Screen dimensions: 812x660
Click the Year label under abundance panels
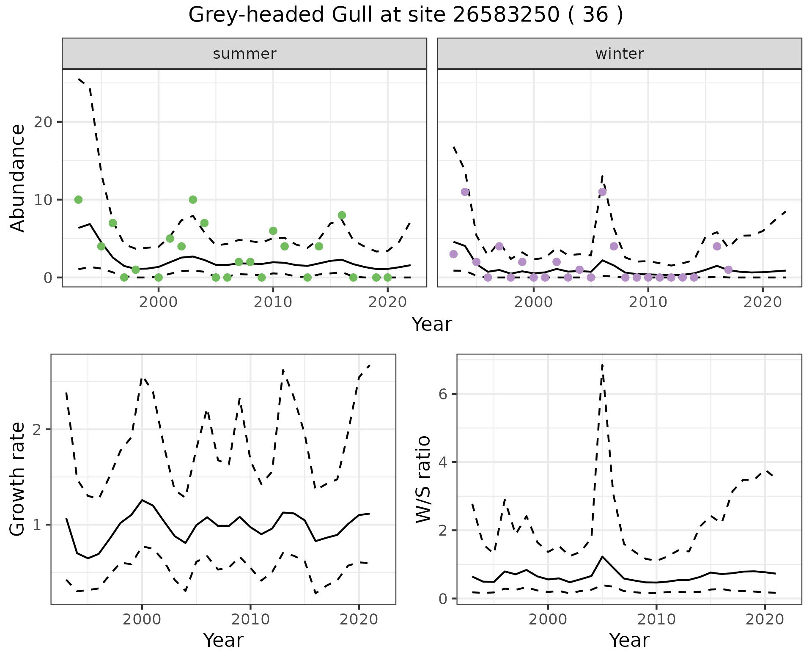[x=432, y=324]
